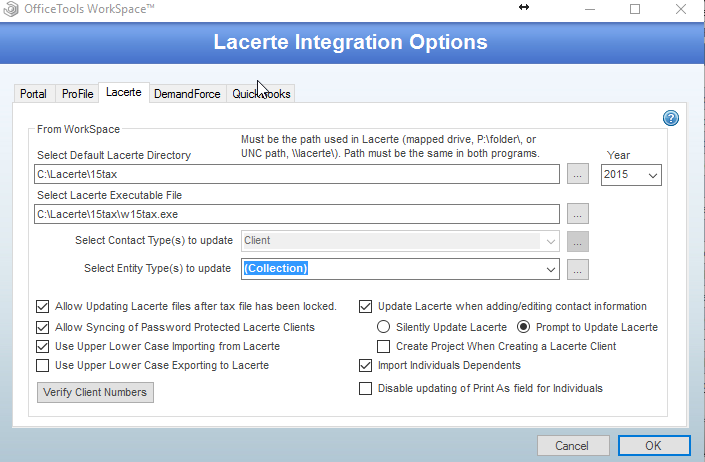This screenshot has height=462, width=705.
Task: Click the Default Lacerte Directory path field
Action: click(x=297, y=174)
